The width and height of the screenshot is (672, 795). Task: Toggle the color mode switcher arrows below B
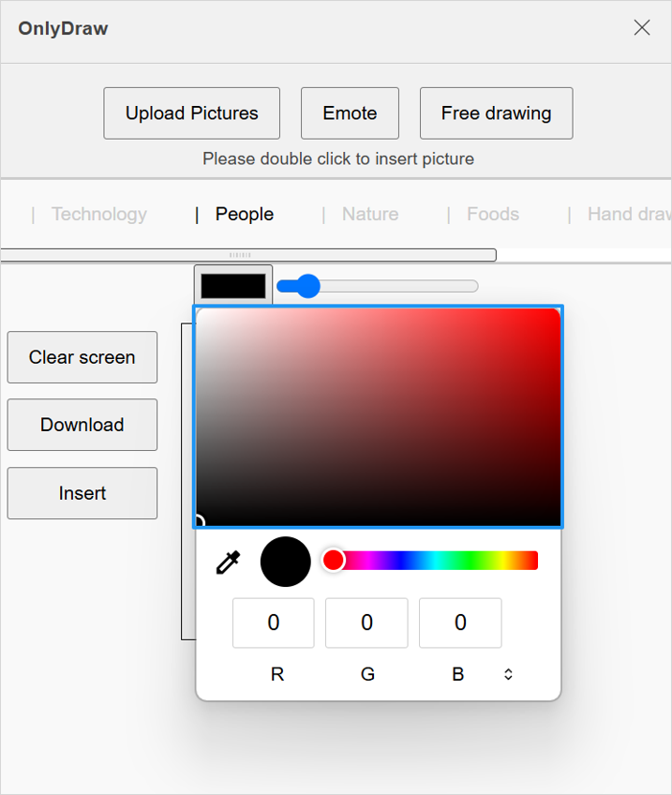pos(508,673)
